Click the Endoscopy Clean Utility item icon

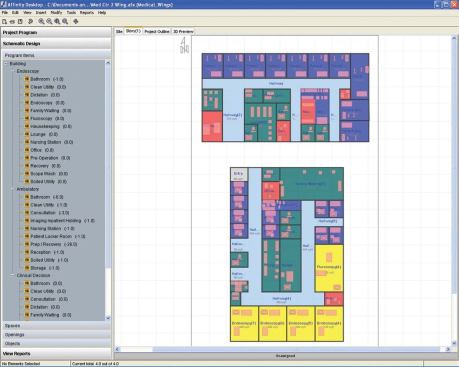[x=27, y=87]
